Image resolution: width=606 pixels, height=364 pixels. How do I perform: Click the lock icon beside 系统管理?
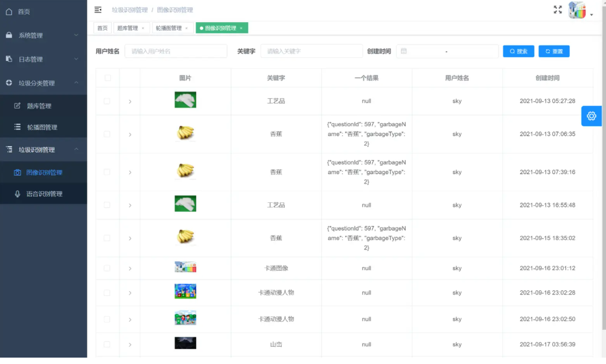coord(9,35)
